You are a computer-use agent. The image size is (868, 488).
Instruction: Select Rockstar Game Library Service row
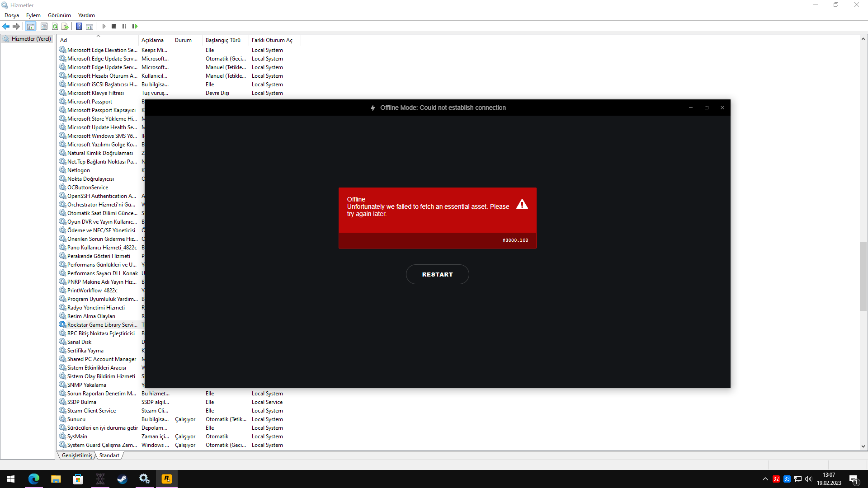pos(102,325)
